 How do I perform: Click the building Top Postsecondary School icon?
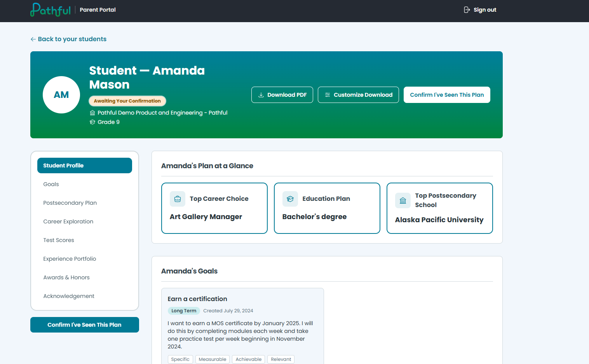[403, 200]
